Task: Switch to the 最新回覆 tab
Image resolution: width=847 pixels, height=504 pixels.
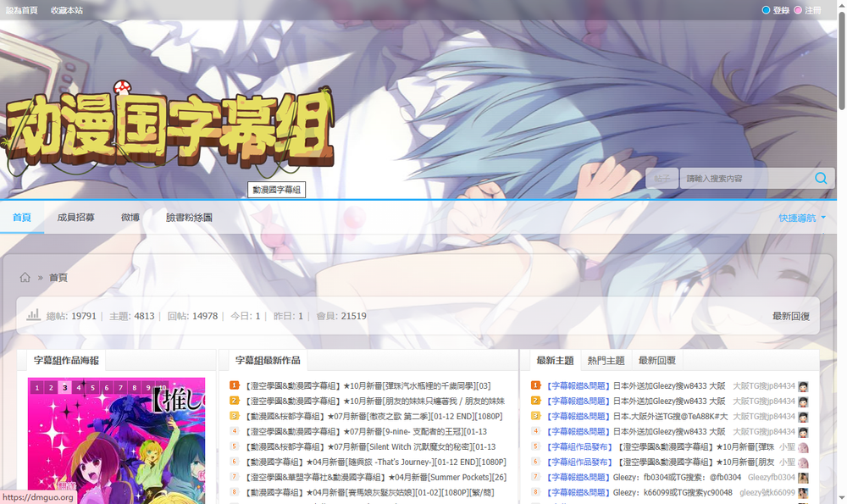Action: click(657, 360)
